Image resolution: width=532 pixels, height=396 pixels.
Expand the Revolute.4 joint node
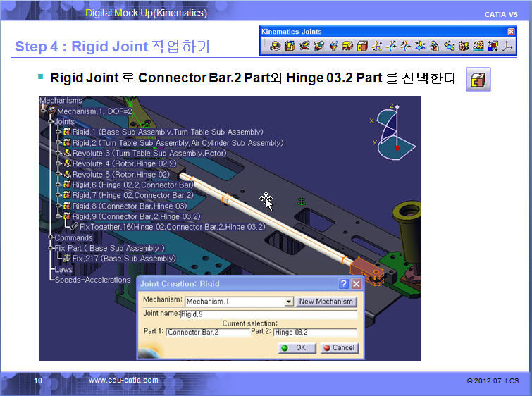point(58,163)
